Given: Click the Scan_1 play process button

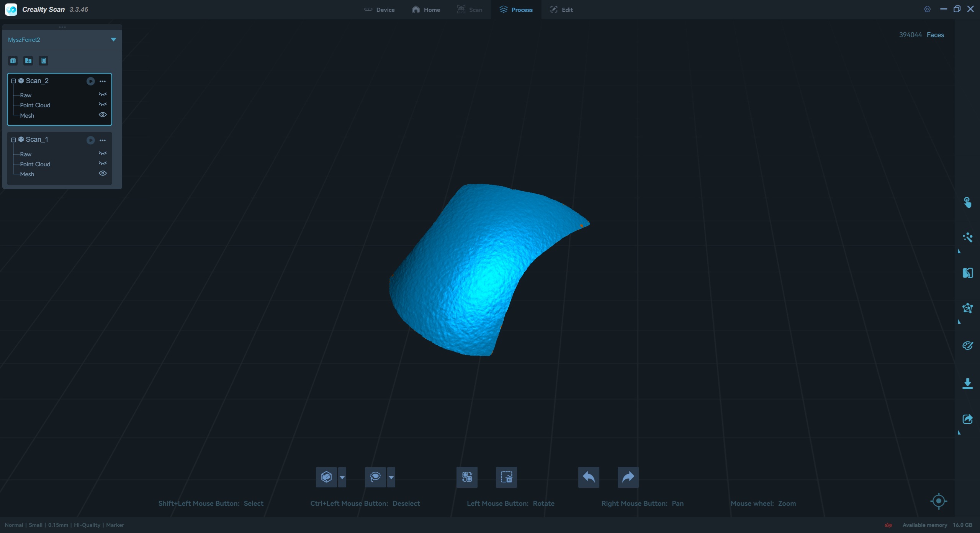Looking at the screenshot, I should 90,140.
